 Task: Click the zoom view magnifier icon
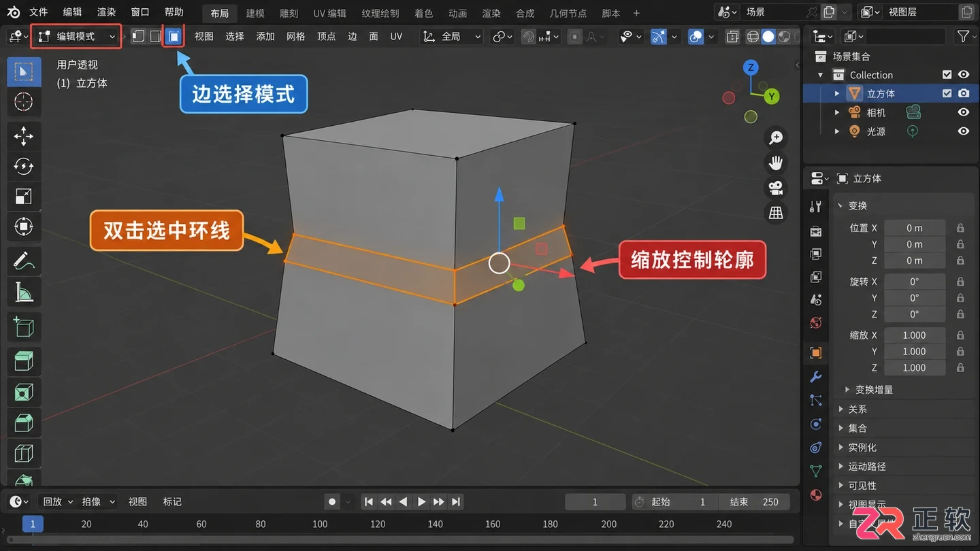775,138
